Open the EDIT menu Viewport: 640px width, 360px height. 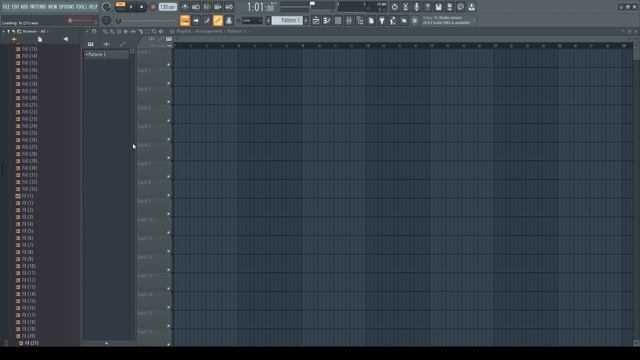[15, 7]
